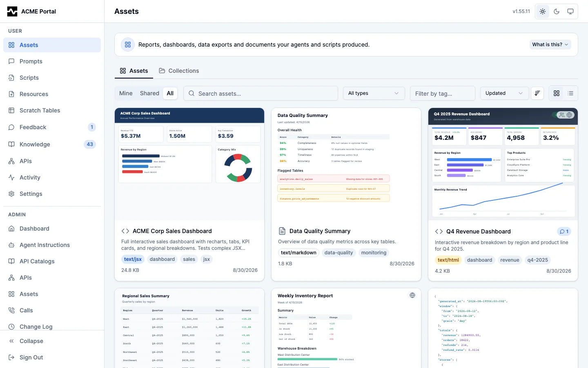
Task: Go to Scripts in the sidebar
Action: (52, 78)
